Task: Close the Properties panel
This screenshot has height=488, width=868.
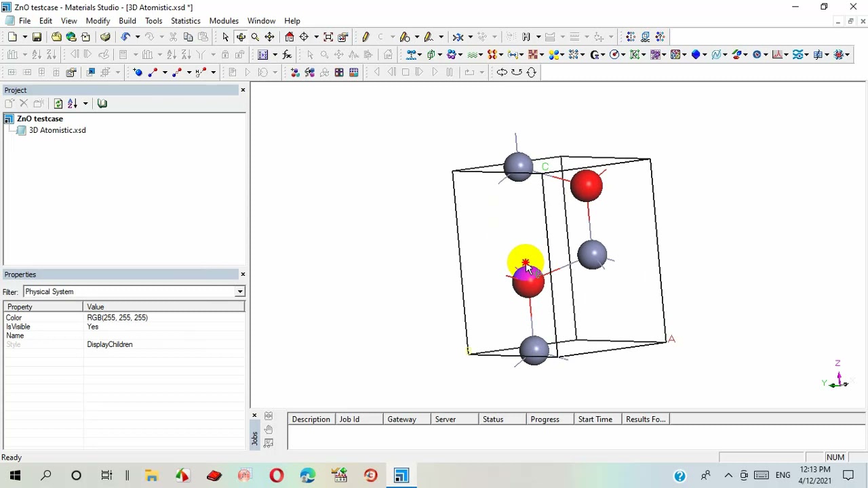Action: click(x=243, y=274)
